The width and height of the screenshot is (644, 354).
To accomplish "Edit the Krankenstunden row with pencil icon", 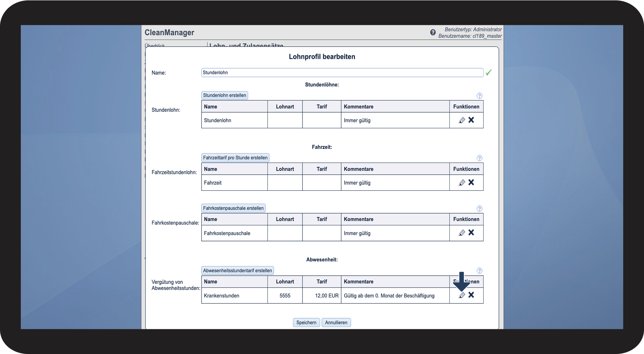I will tap(462, 295).
